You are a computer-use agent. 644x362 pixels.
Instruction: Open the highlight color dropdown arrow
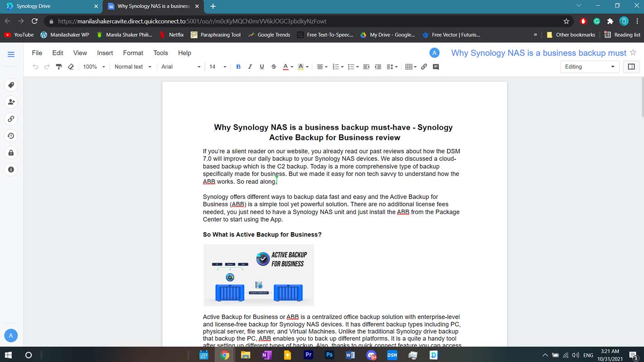307,67
